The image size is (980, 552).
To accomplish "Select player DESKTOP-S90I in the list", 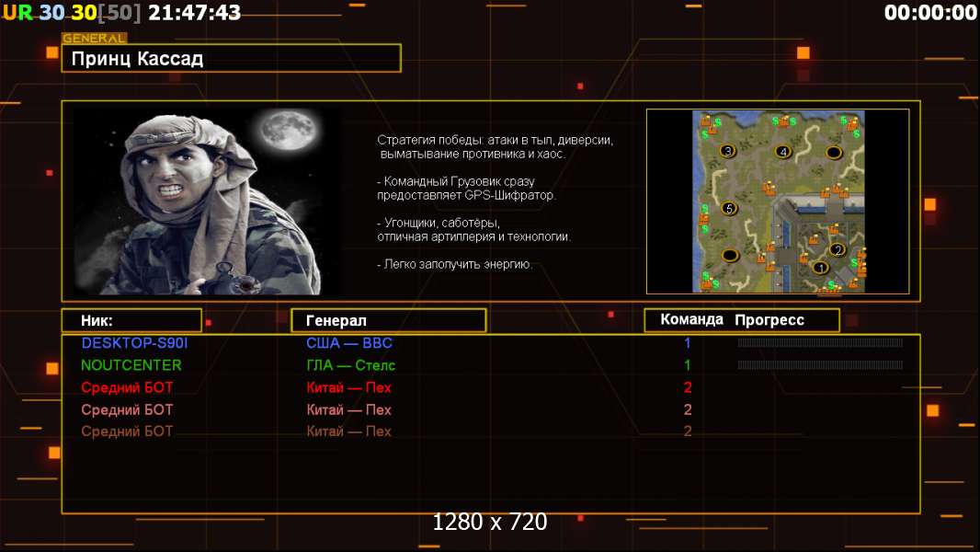I will tap(134, 342).
